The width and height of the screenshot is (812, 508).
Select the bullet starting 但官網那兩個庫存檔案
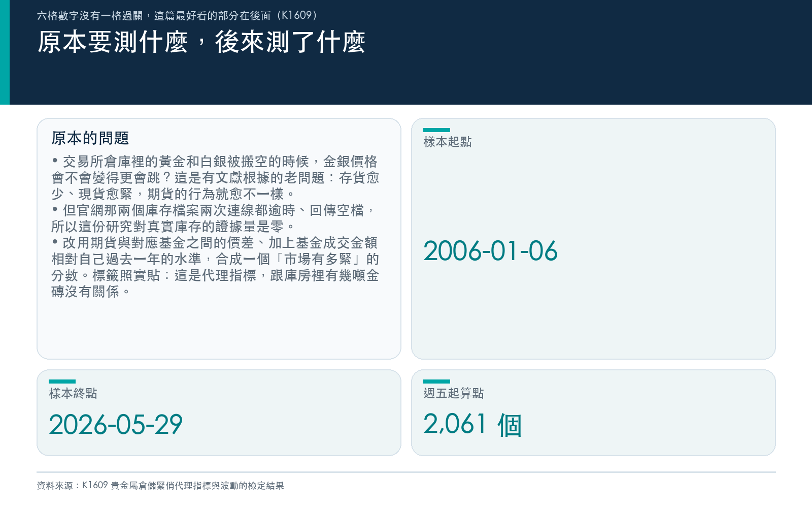coord(213,218)
